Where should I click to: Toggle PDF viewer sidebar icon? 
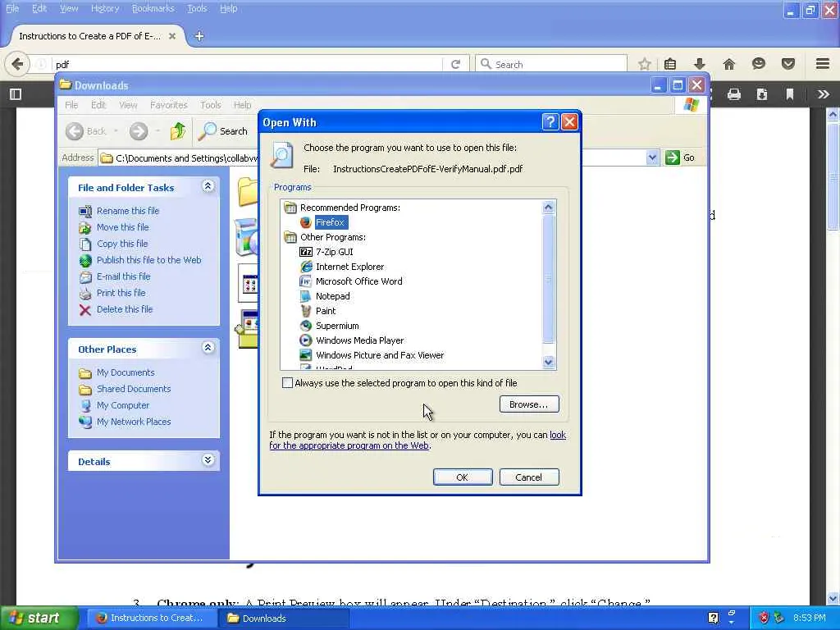coord(16,95)
